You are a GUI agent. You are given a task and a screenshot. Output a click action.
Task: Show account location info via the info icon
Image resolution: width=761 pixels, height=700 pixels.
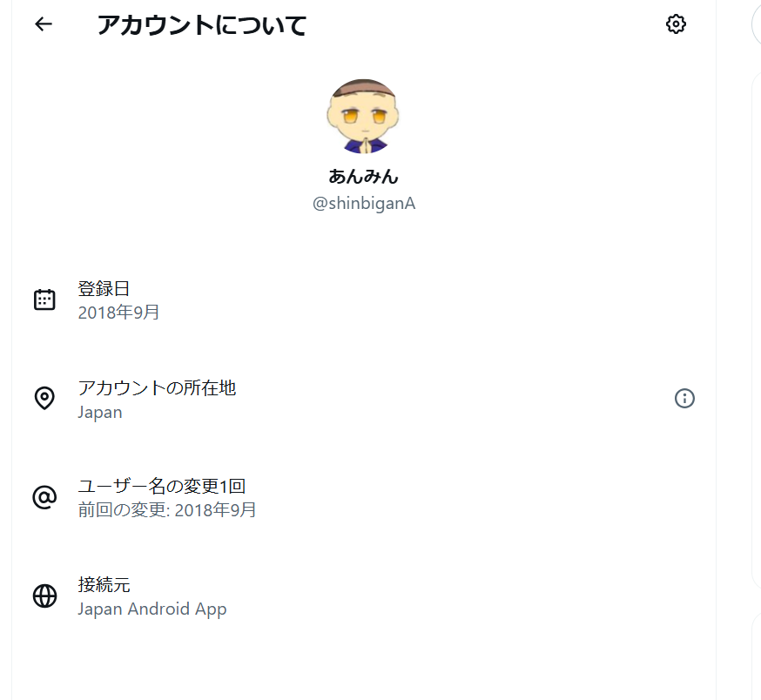[684, 398]
